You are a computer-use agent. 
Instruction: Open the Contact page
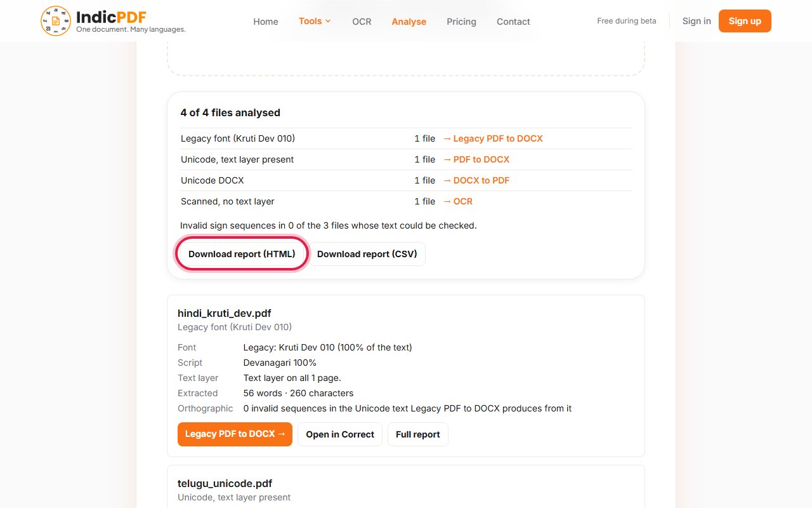513,22
